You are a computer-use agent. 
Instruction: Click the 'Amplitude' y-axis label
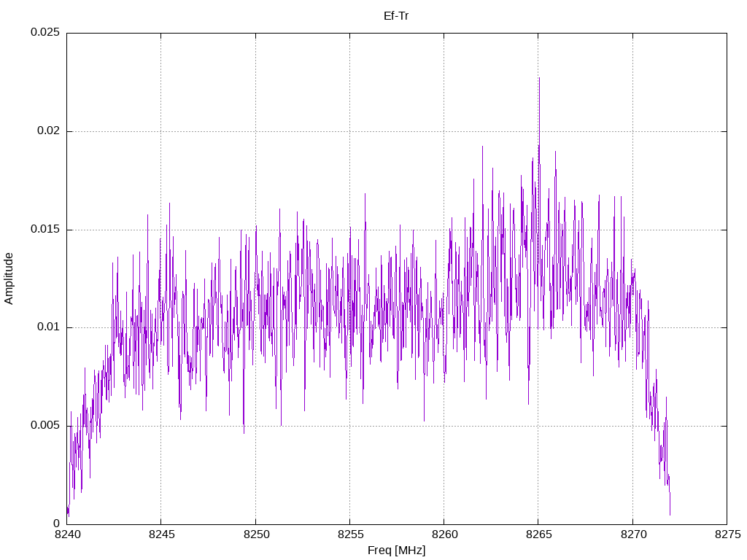[9, 279]
